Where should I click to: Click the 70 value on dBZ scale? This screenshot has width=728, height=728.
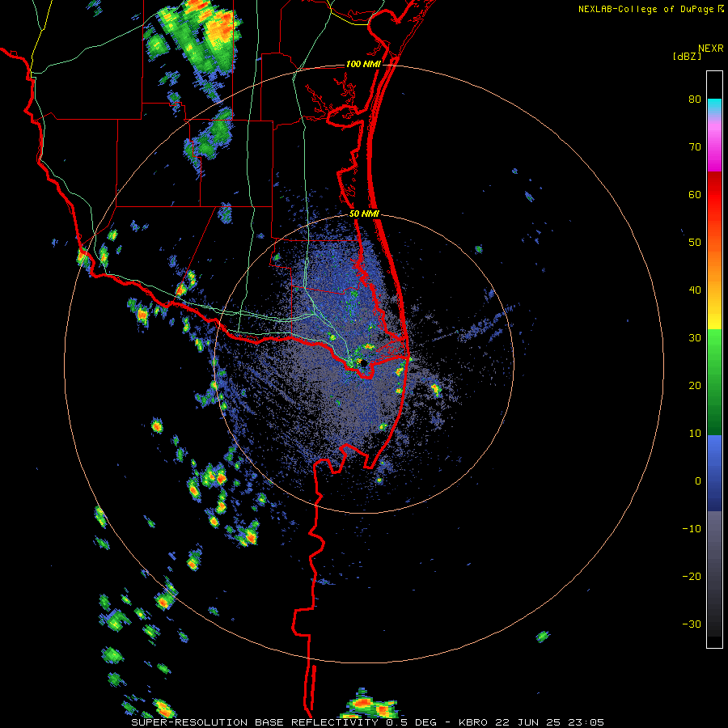pos(695,147)
